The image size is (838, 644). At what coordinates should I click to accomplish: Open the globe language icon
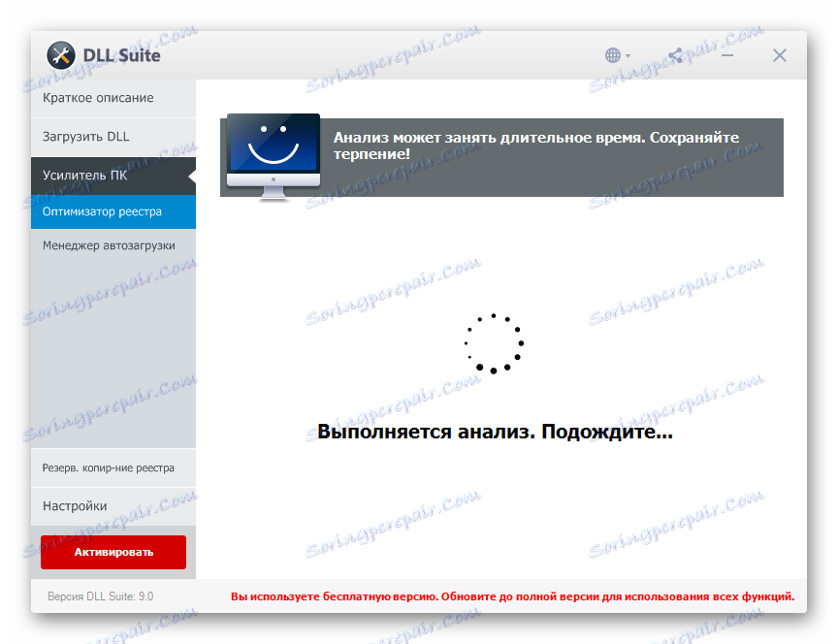coord(613,55)
